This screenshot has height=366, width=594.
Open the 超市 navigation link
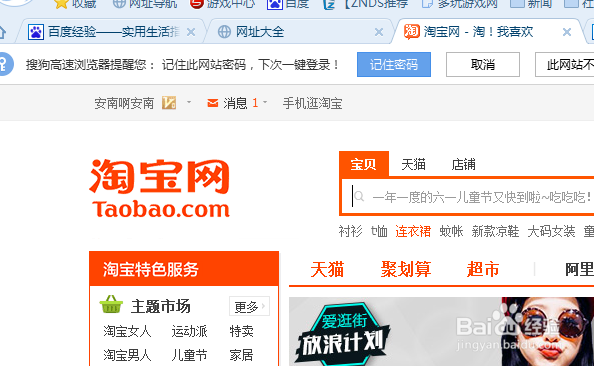[483, 269]
